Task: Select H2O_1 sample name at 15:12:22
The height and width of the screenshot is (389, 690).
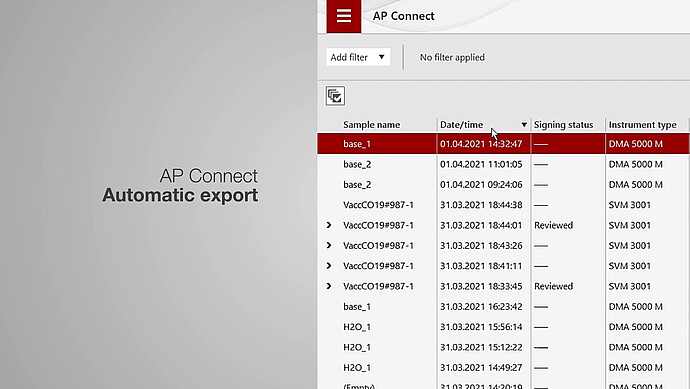Action: point(357,347)
